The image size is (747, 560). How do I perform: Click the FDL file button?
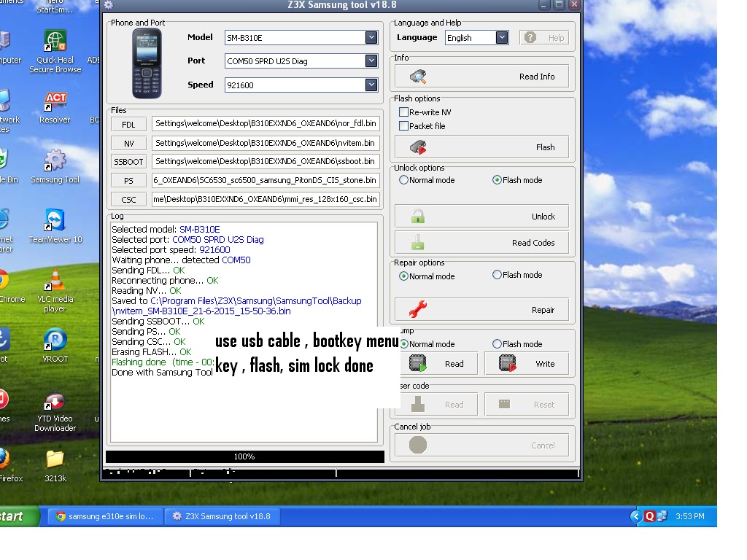[128, 124]
